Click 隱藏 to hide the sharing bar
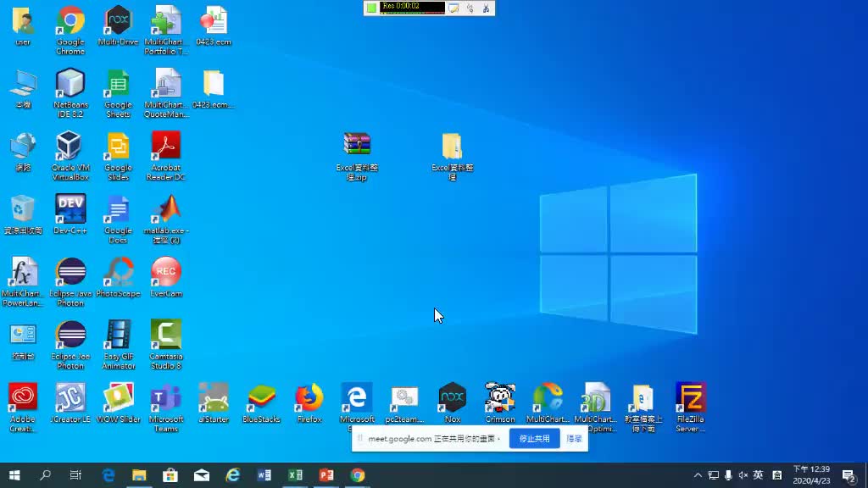868x488 pixels. pos(574,439)
